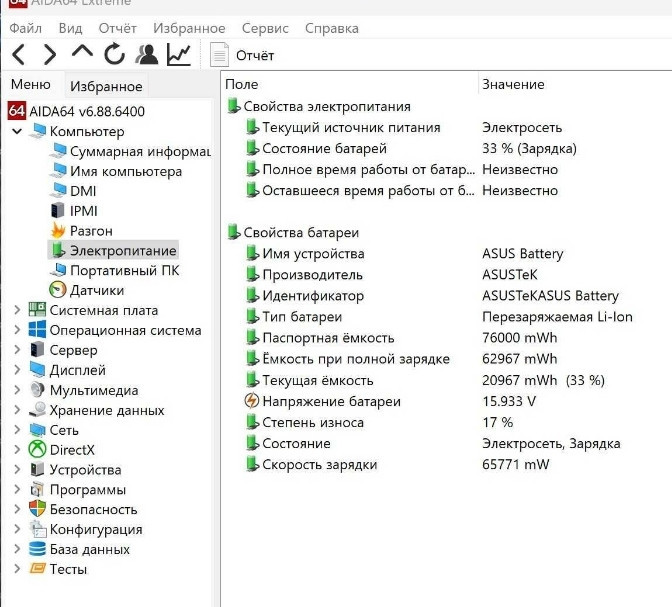Image resolution: width=672 pixels, height=607 pixels.
Task: Select the IPMI server icon
Action: pos(58,210)
